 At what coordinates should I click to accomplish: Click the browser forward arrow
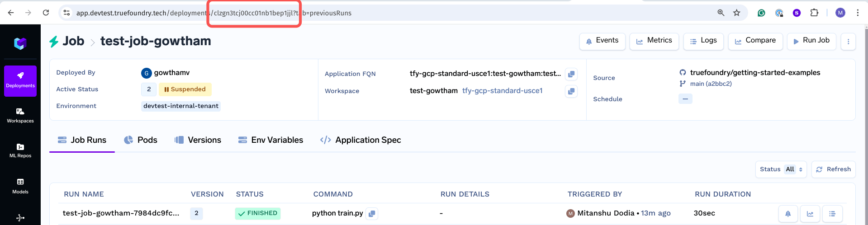pos(28,13)
